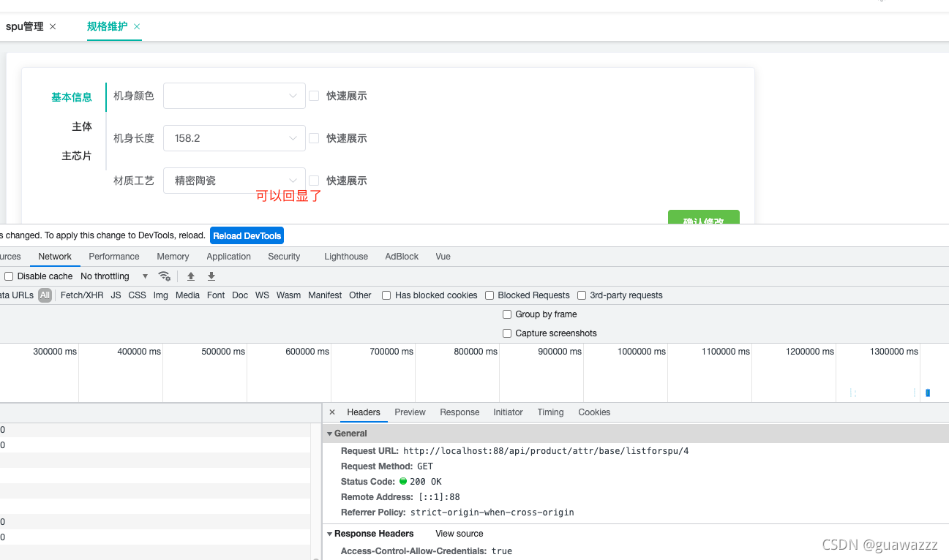Click the Reload DevTools button

(x=247, y=235)
